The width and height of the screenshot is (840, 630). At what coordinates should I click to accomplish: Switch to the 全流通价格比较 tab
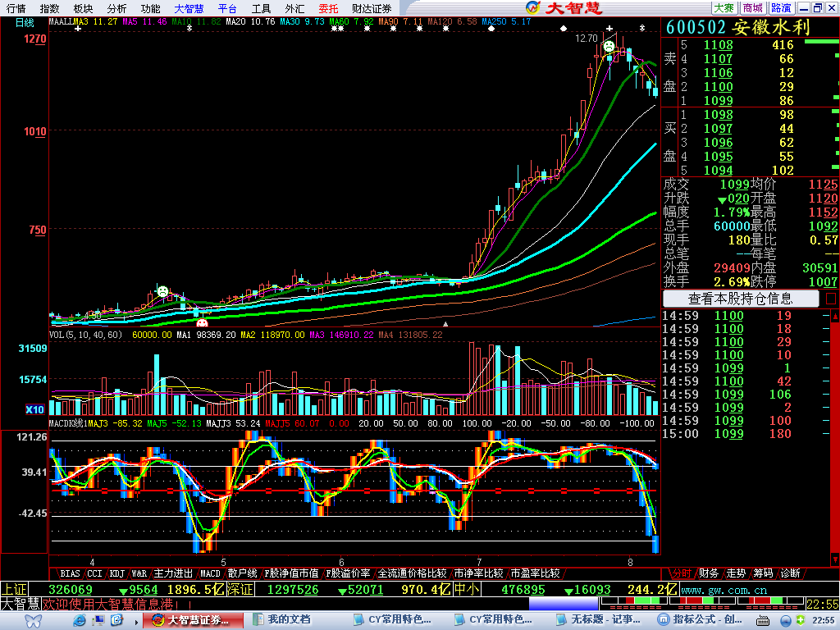tap(412, 573)
